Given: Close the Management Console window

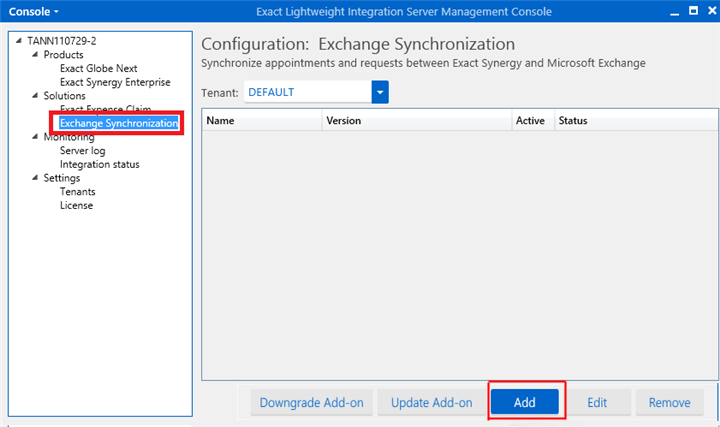Looking at the screenshot, I should point(712,11).
